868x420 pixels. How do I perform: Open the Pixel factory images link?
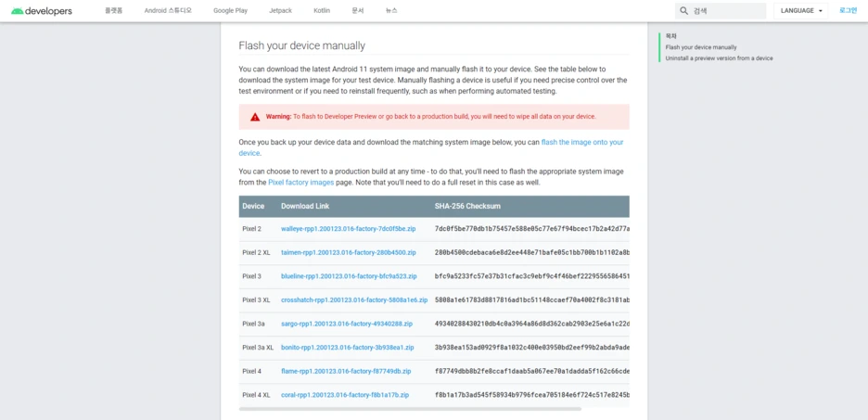(301, 182)
